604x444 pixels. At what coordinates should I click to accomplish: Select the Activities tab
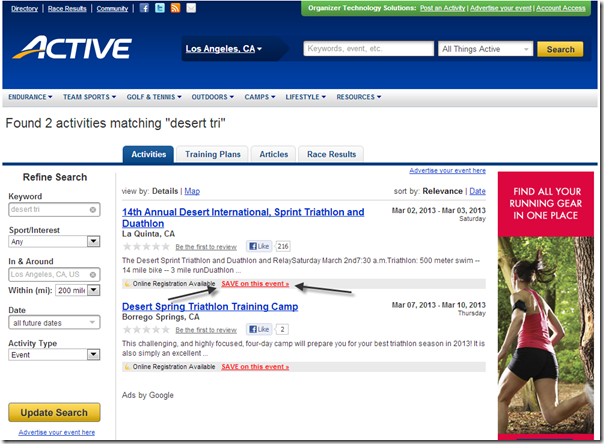[148, 154]
